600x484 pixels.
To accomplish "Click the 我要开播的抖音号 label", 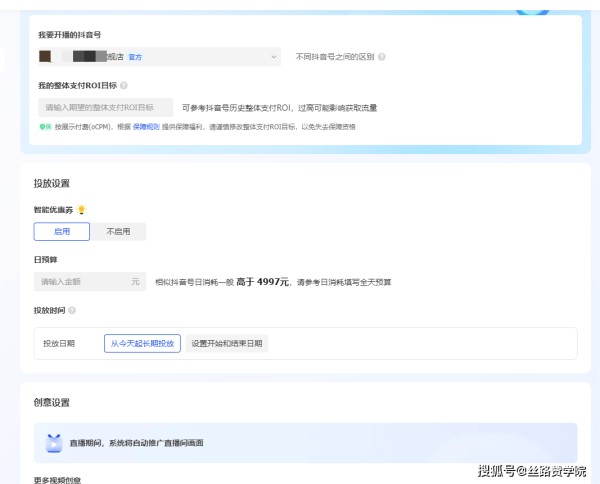I will coord(70,35).
